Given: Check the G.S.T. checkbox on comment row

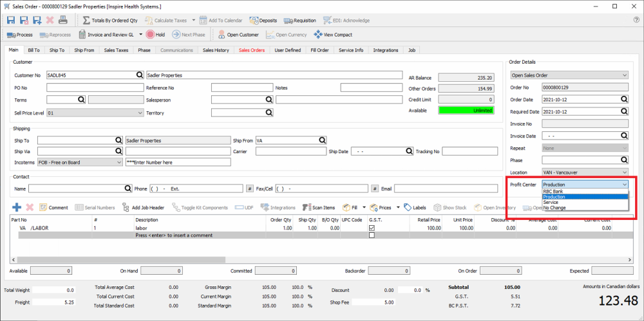Looking at the screenshot, I should (x=372, y=235).
